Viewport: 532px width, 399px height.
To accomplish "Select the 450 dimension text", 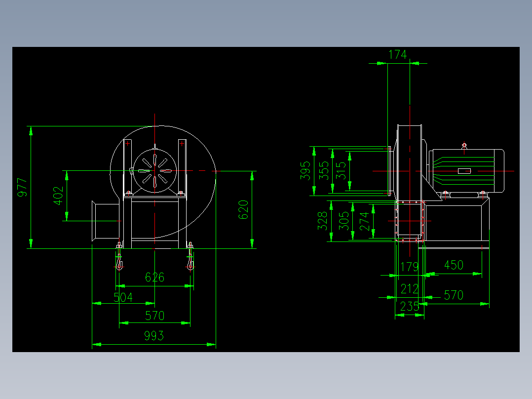I will tap(454, 265).
